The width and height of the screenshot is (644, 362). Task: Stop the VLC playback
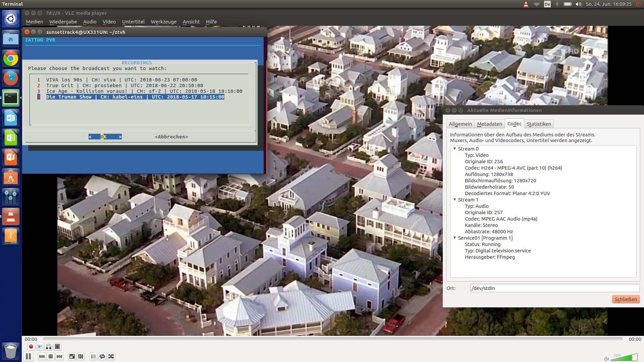pos(51,356)
